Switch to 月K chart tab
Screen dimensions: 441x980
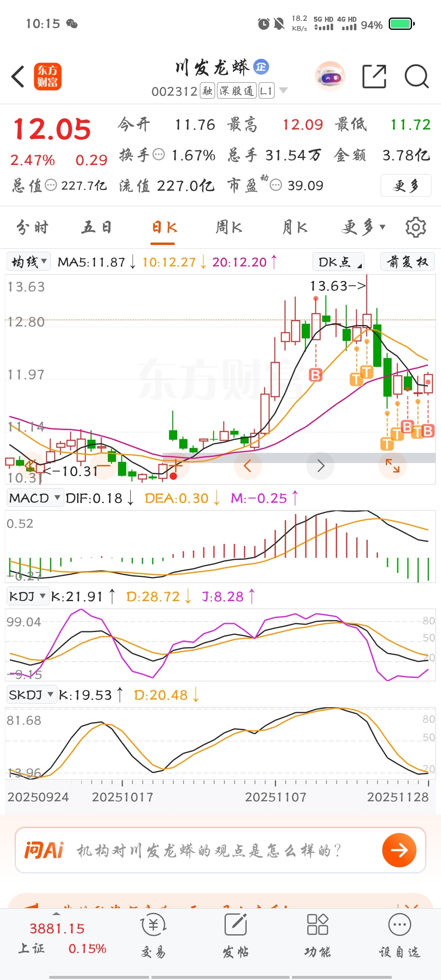tap(295, 227)
